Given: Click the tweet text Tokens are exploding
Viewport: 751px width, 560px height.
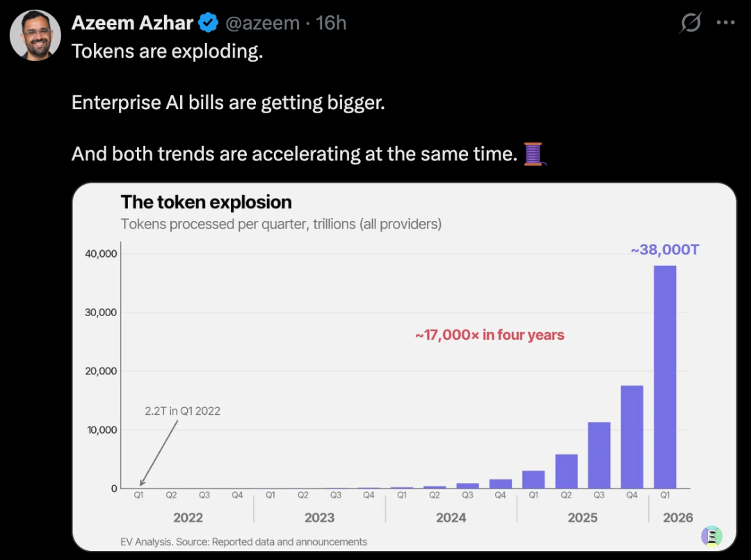Looking at the screenshot, I should 167,51.
